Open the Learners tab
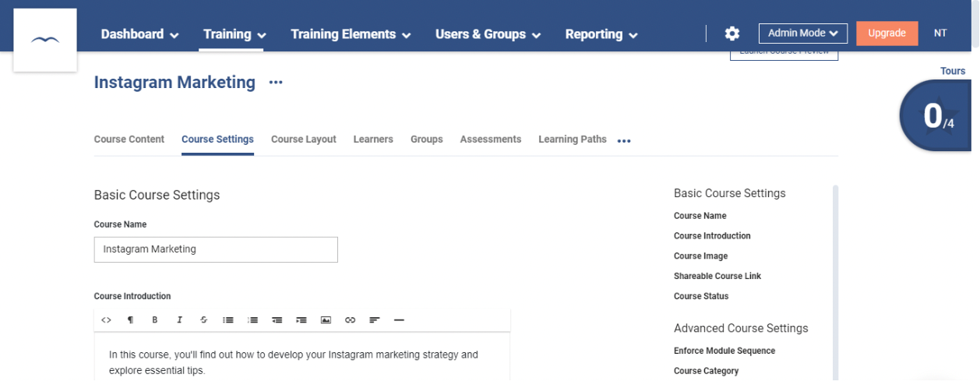 [x=373, y=140]
